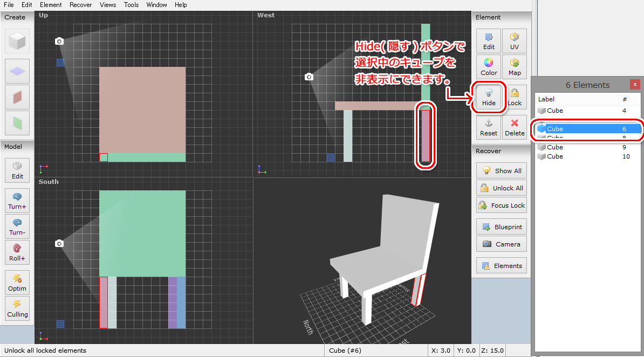Create a green vertical plane element
This screenshot has height=357, width=644.
(x=17, y=122)
